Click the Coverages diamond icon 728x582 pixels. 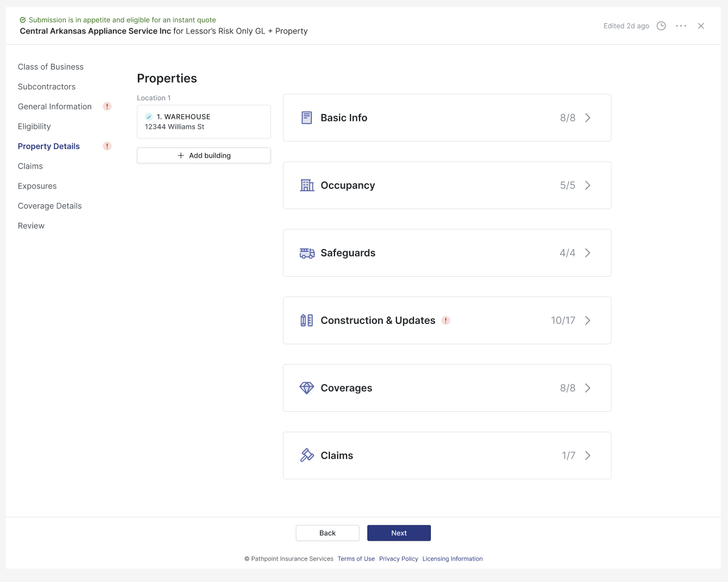[x=307, y=388]
